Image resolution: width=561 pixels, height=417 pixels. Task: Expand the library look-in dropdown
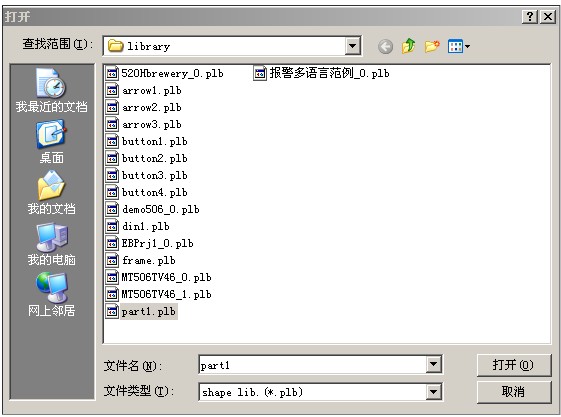(352, 46)
